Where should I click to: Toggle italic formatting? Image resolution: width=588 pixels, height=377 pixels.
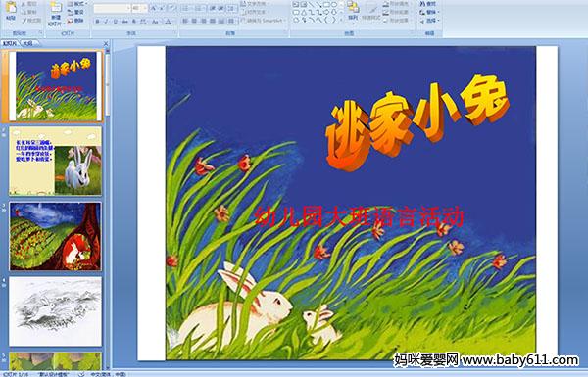107,22
